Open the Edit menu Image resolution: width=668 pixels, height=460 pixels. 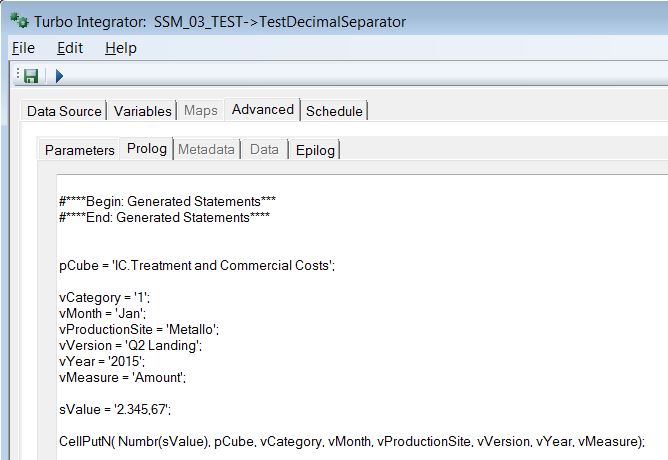pyautogui.click(x=70, y=48)
